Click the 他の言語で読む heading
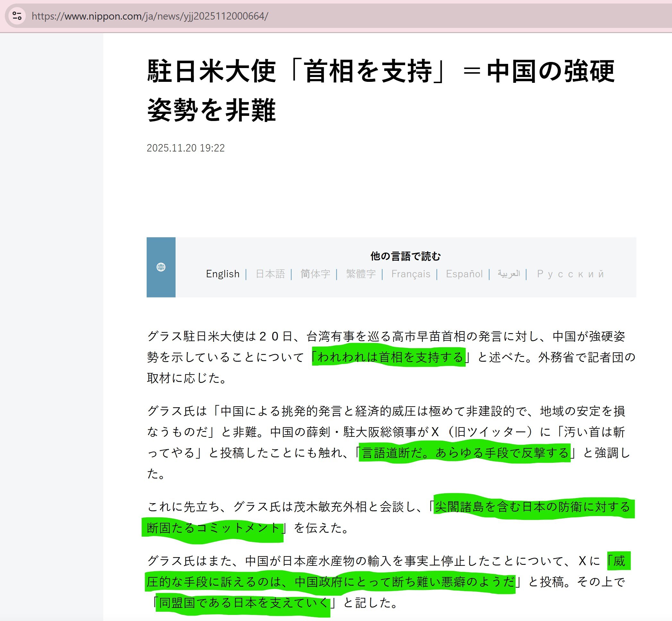Viewport: 672px width, 621px height. point(406,256)
